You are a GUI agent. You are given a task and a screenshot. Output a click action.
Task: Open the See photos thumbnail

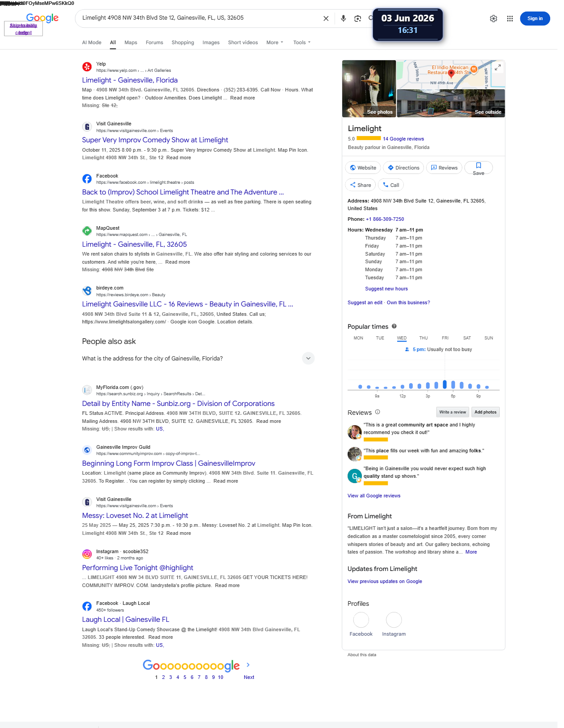click(369, 89)
